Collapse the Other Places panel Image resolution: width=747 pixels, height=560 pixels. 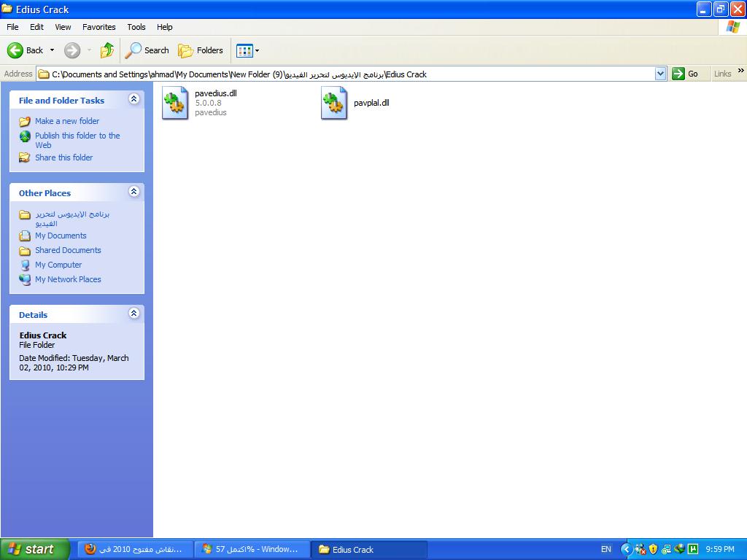pos(134,192)
